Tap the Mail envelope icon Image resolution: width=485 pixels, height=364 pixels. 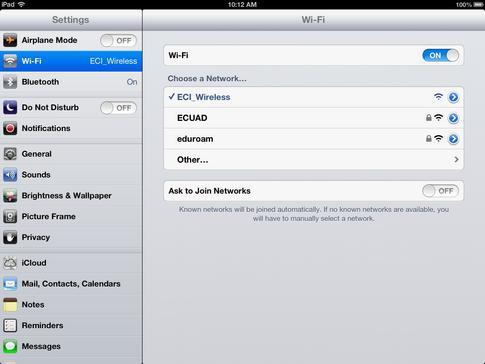point(10,284)
